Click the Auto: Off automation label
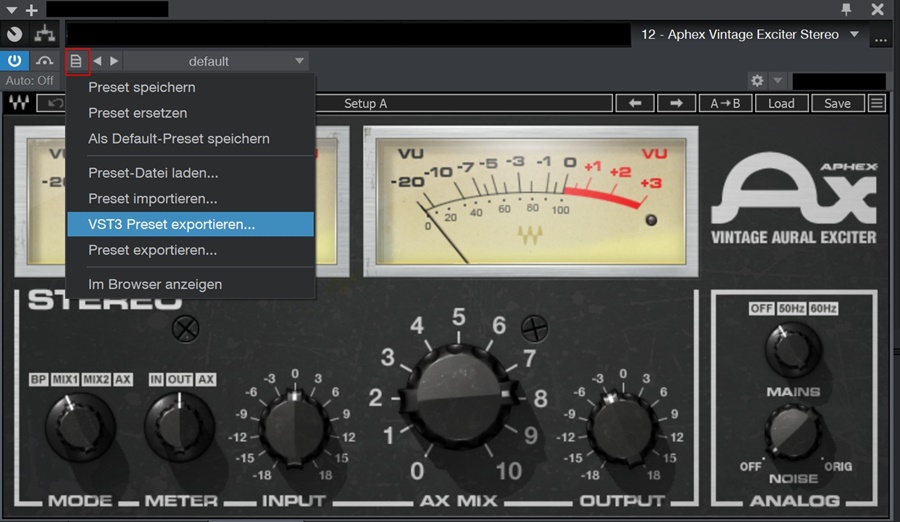The height and width of the screenshot is (522, 900). click(x=30, y=81)
